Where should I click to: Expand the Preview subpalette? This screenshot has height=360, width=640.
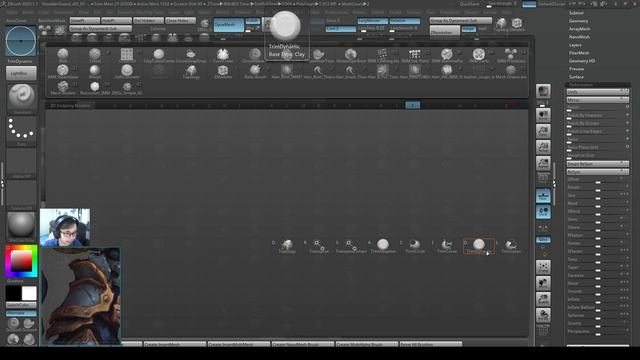[x=576, y=69]
